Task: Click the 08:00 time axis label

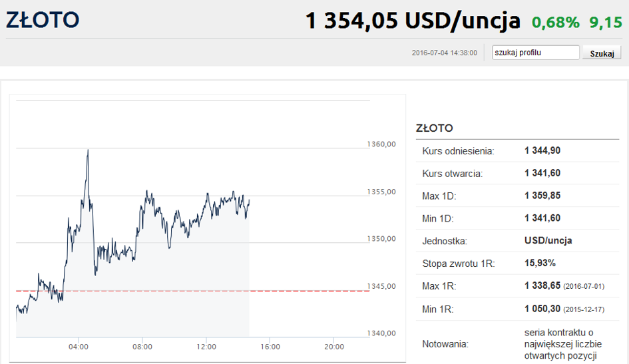Action: [x=142, y=347]
